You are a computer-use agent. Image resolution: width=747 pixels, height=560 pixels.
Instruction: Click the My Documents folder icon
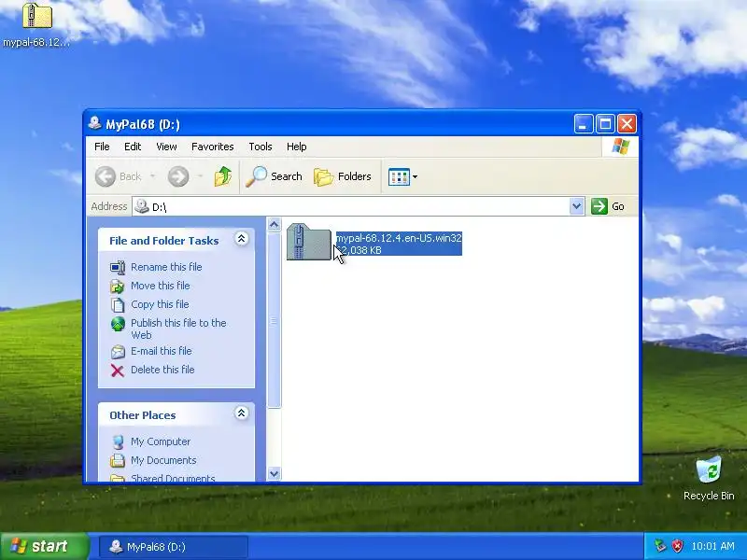click(x=118, y=460)
